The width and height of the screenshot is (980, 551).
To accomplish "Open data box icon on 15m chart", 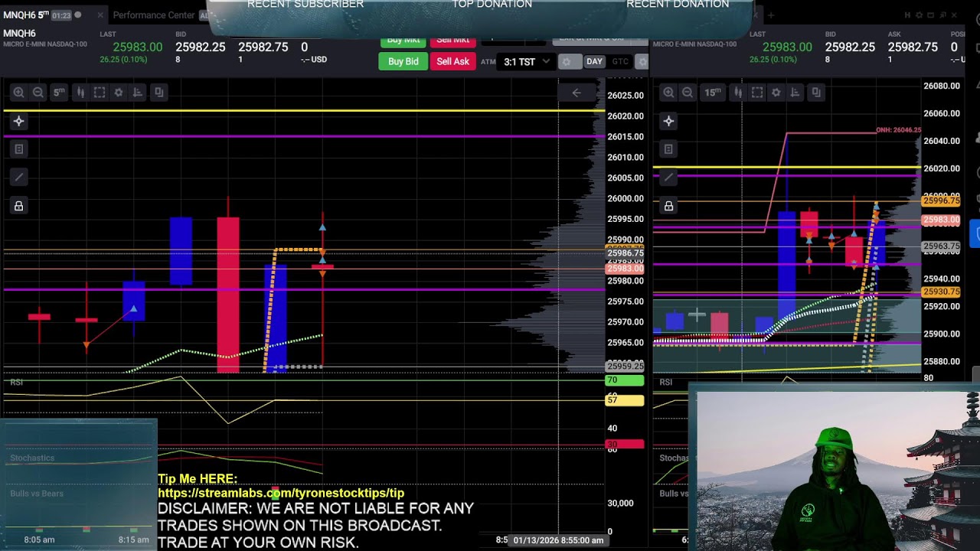I will [668, 149].
